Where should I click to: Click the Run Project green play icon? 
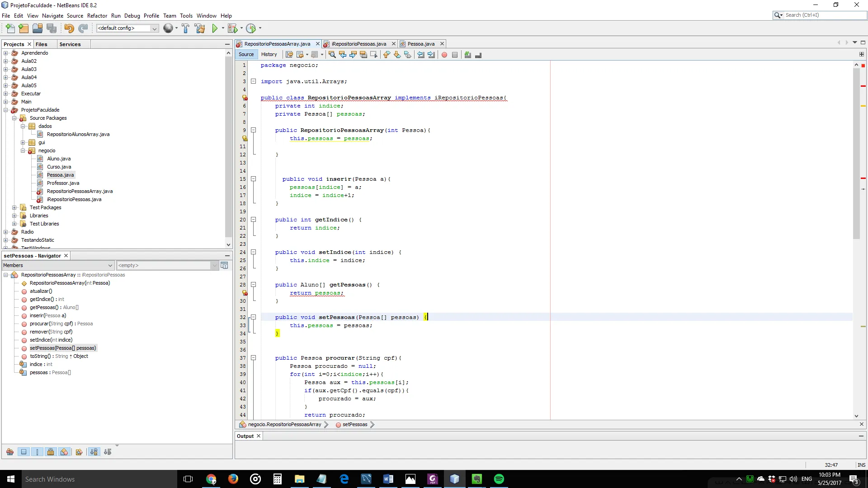pos(215,28)
